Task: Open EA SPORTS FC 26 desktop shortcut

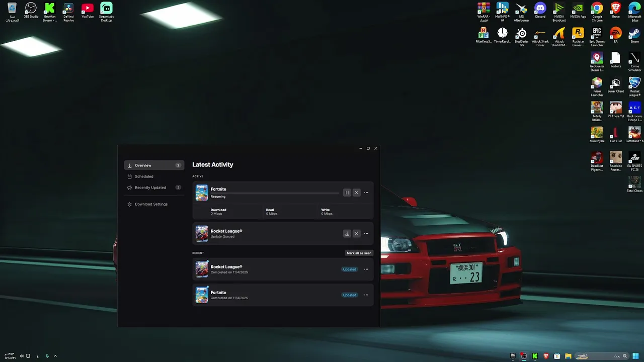Action: 635,161
